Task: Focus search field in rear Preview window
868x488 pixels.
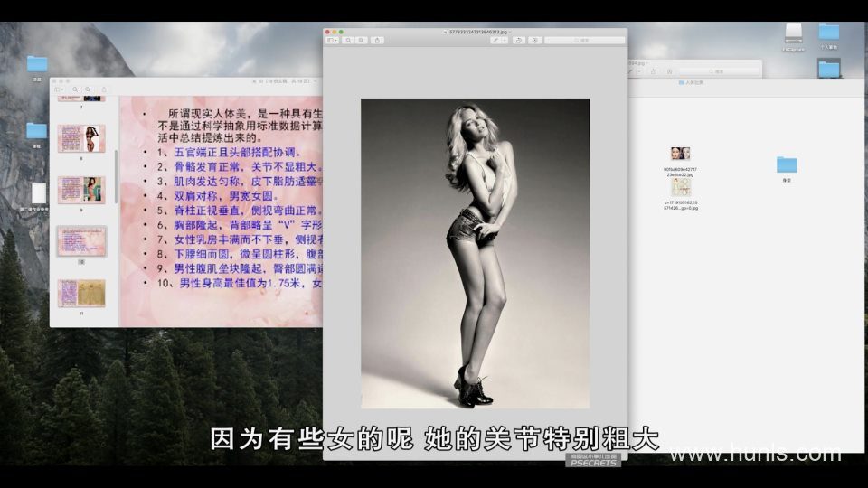Action: 719,71
